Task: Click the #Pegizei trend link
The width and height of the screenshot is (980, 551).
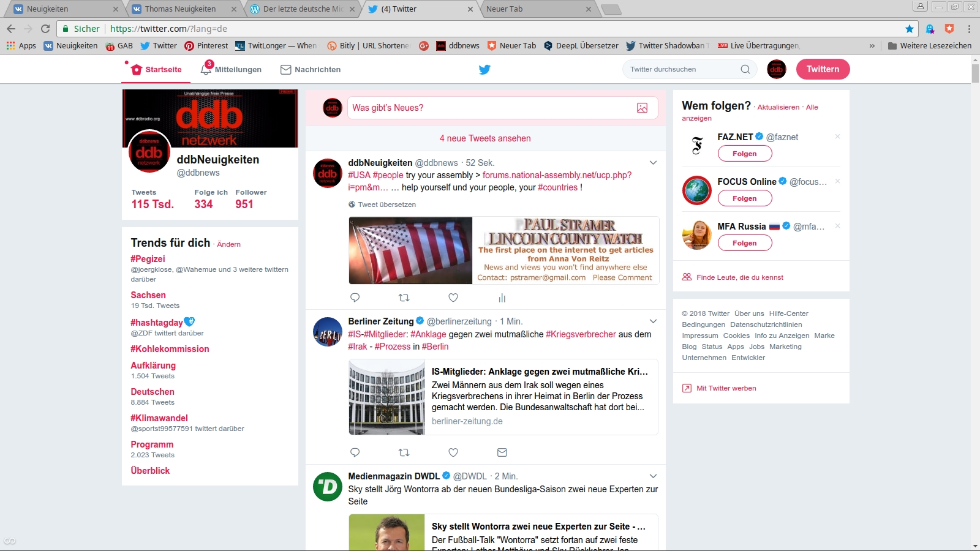Action: [148, 259]
